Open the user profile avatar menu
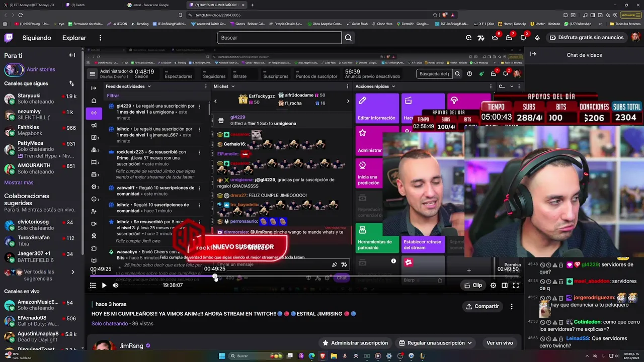The height and width of the screenshot is (362, 644). click(635, 38)
